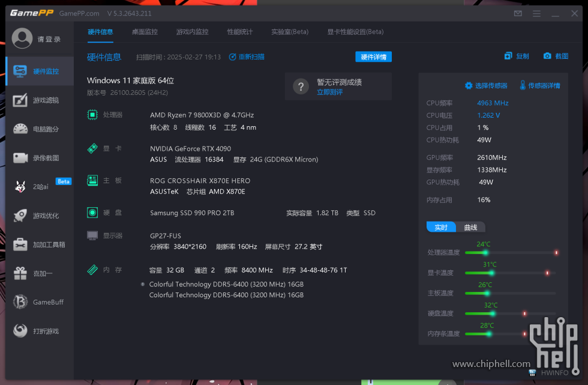
Task: Click the 传感器详情 link text
Action: click(x=544, y=85)
